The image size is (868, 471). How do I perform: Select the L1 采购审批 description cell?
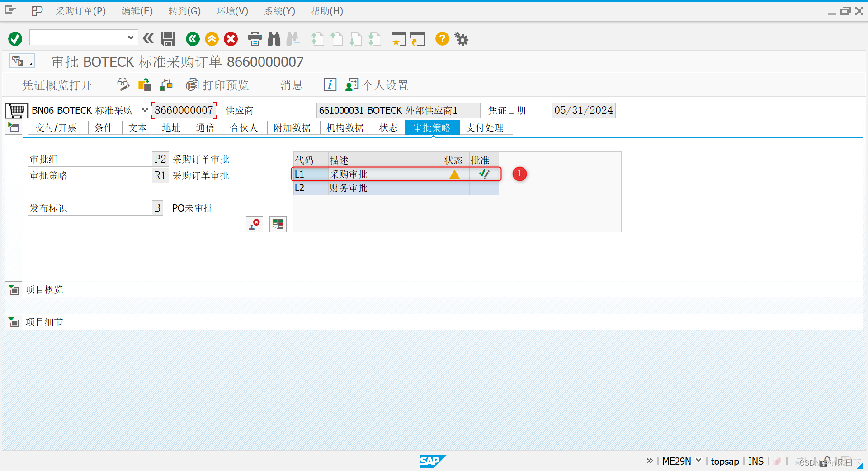tap(384, 174)
